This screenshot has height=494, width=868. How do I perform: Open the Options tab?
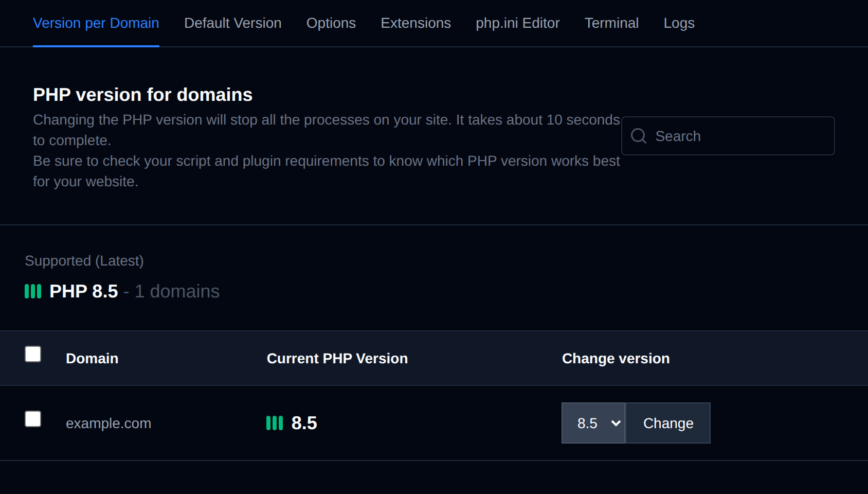point(331,23)
